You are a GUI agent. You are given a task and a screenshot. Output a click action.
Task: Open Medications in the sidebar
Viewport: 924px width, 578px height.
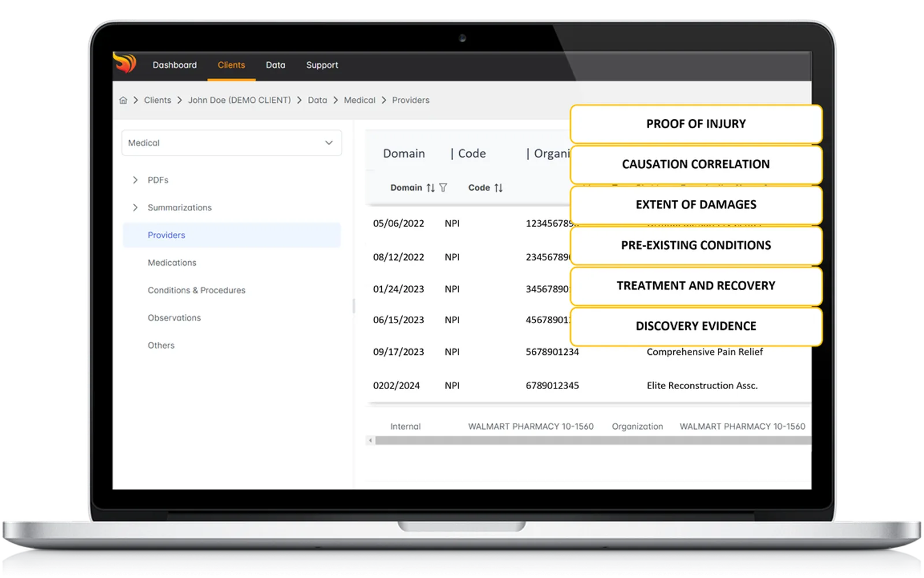pyautogui.click(x=172, y=262)
